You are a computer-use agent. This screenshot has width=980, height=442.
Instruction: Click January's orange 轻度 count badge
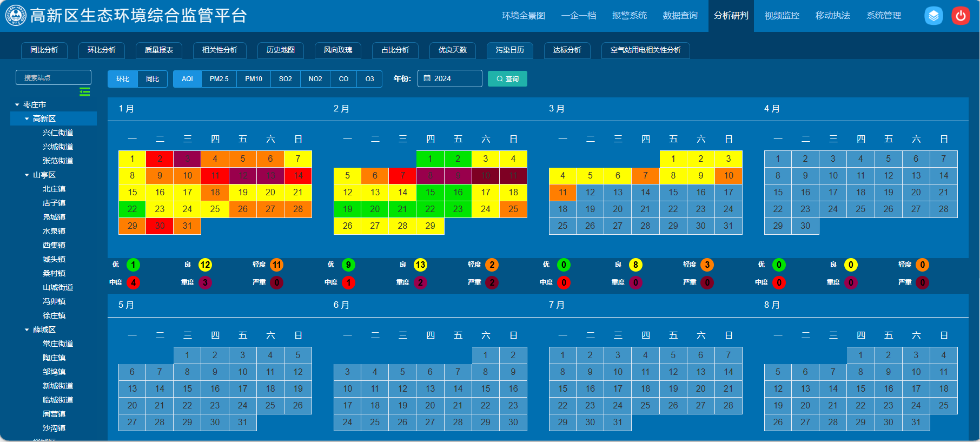click(276, 265)
